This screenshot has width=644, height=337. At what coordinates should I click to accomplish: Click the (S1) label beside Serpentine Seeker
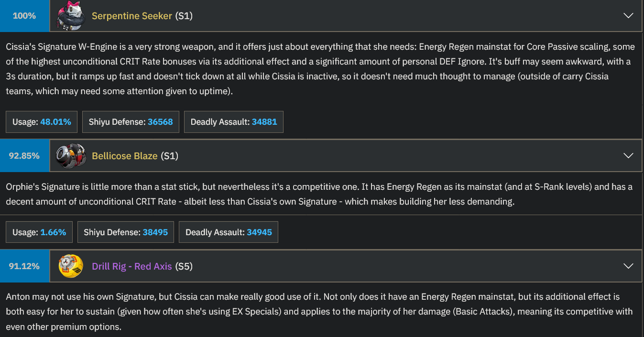click(184, 16)
